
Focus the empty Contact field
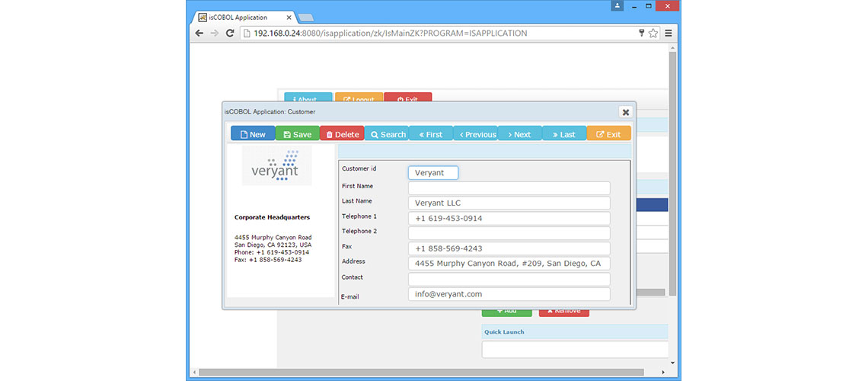[x=509, y=279]
